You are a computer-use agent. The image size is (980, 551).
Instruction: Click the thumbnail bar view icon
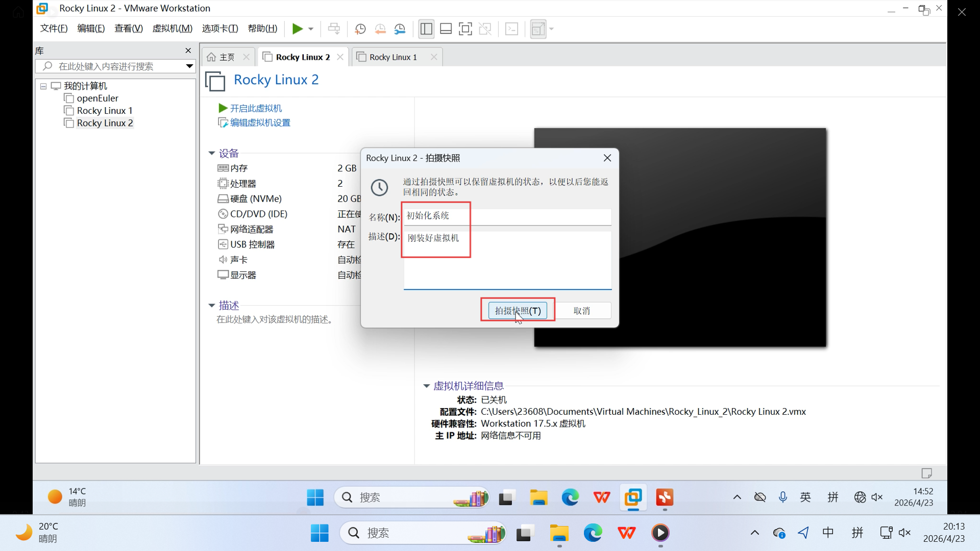tap(446, 29)
